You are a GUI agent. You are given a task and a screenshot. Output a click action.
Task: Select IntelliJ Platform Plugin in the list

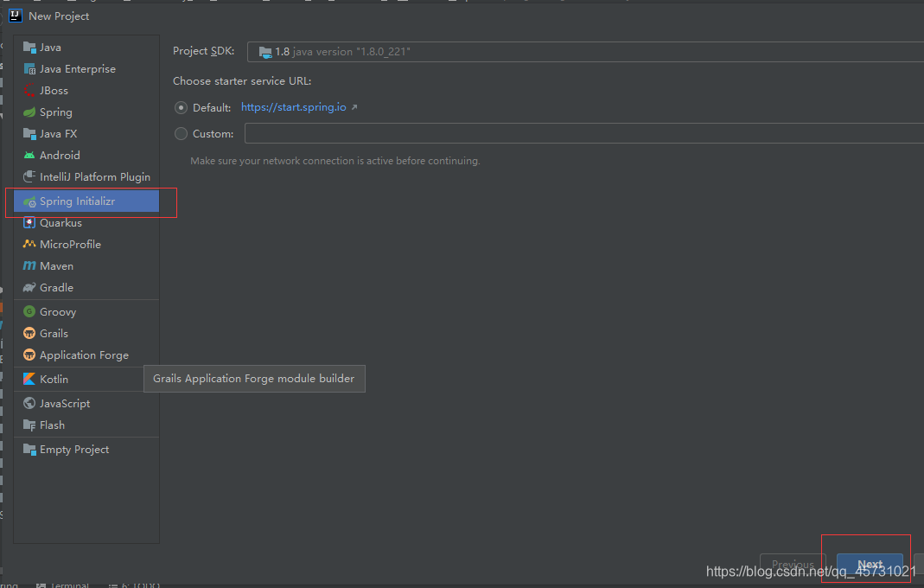(86, 177)
